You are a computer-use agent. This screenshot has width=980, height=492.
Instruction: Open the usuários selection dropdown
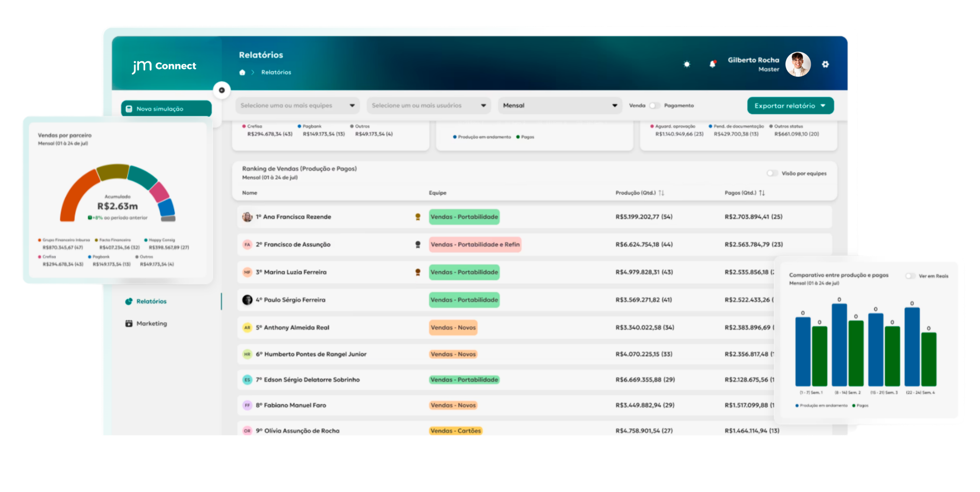point(429,105)
